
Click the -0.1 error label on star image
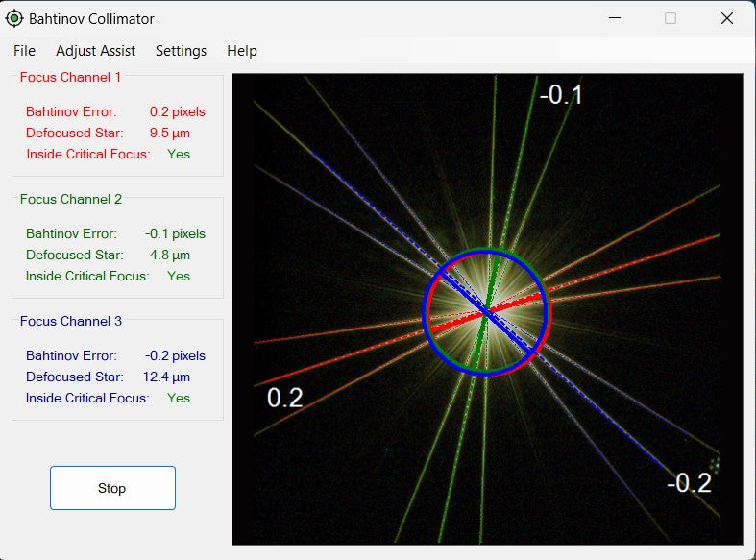560,95
